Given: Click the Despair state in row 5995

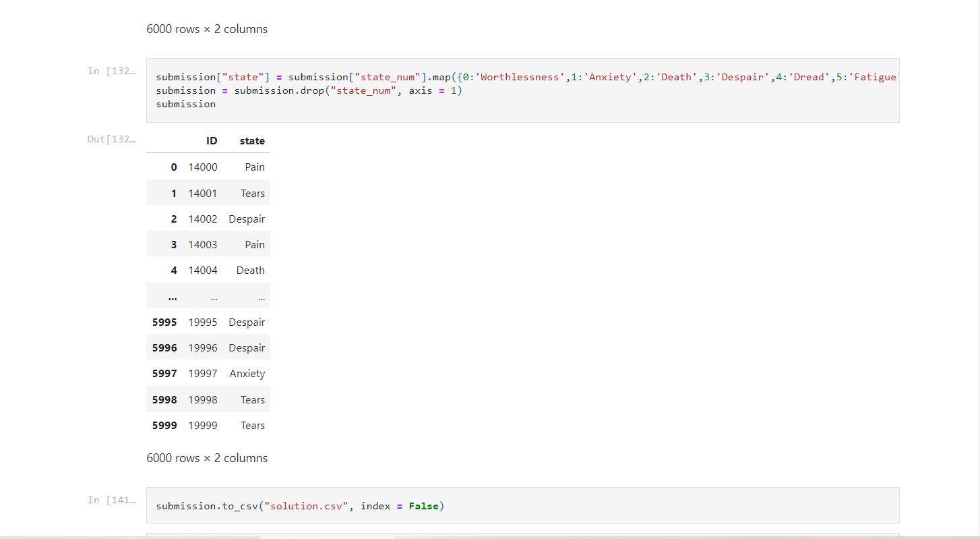Looking at the screenshot, I should pos(247,322).
